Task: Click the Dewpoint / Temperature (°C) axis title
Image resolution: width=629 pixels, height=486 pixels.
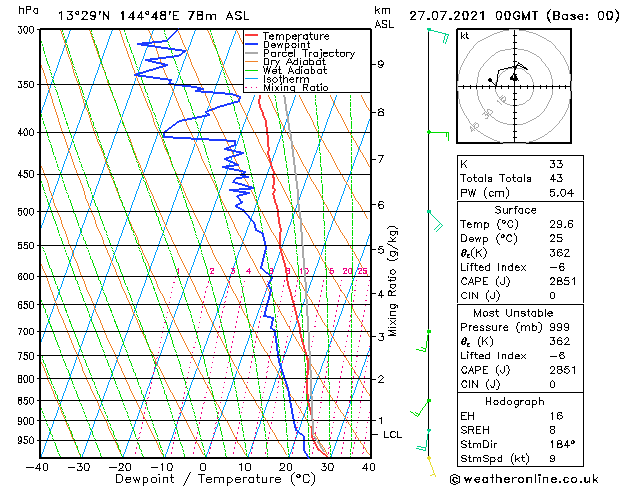Action: (x=215, y=479)
